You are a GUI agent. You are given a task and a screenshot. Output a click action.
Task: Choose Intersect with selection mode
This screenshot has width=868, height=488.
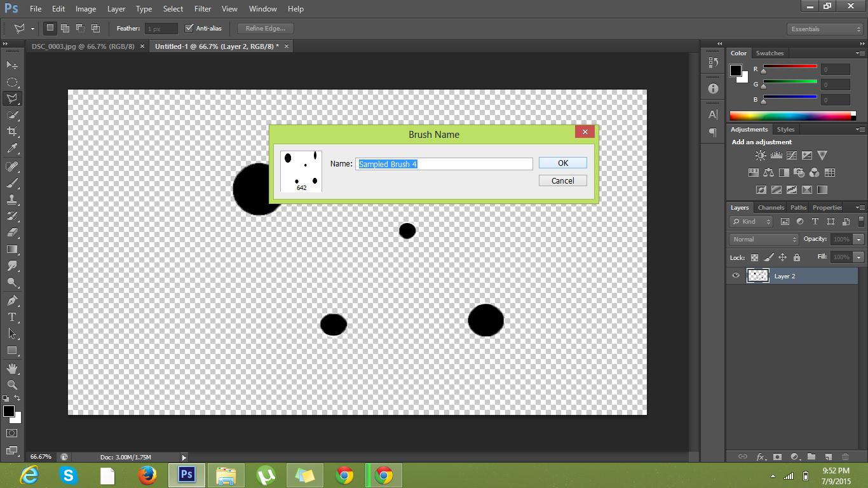point(96,28)
